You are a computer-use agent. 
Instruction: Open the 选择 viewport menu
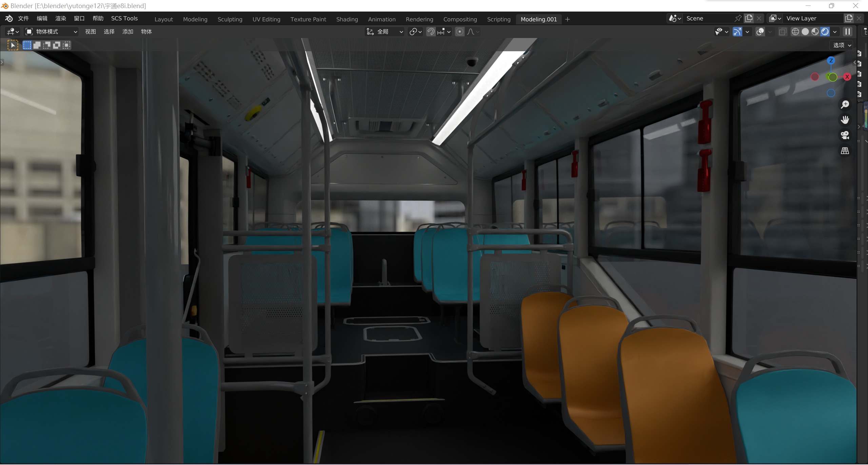tap(109, 32)
